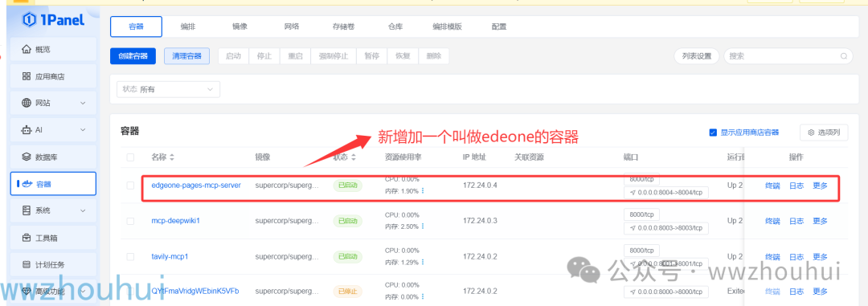Image resolution: width=868 pixels, height=306 pixels.
Task: Click the house icon beside 概览
Action: [26, 49]
